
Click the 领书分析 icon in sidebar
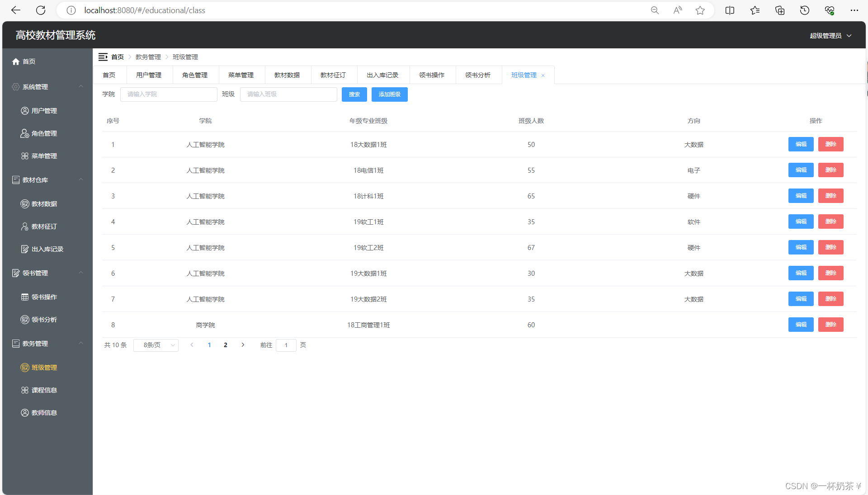click(25, 320)
